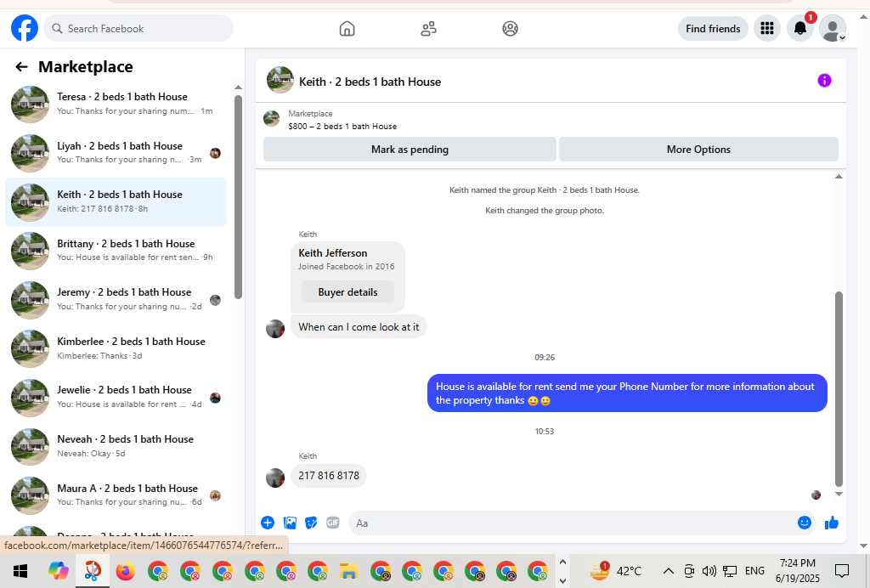Click the Home icon in top navigation

point(347,28)
